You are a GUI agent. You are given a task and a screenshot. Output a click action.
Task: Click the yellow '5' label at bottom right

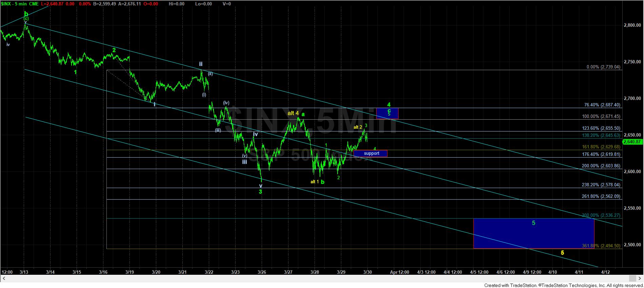tap(562, 253)
